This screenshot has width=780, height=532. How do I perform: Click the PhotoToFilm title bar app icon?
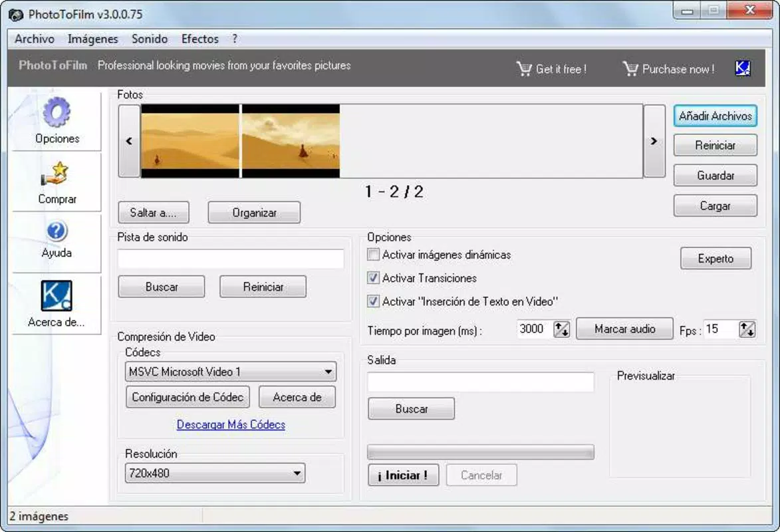16,15
